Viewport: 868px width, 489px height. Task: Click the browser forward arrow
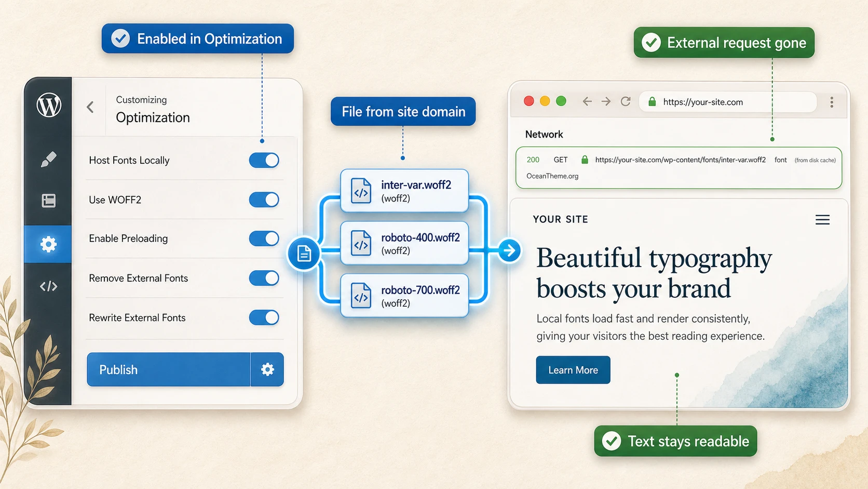tap(606, 101)
